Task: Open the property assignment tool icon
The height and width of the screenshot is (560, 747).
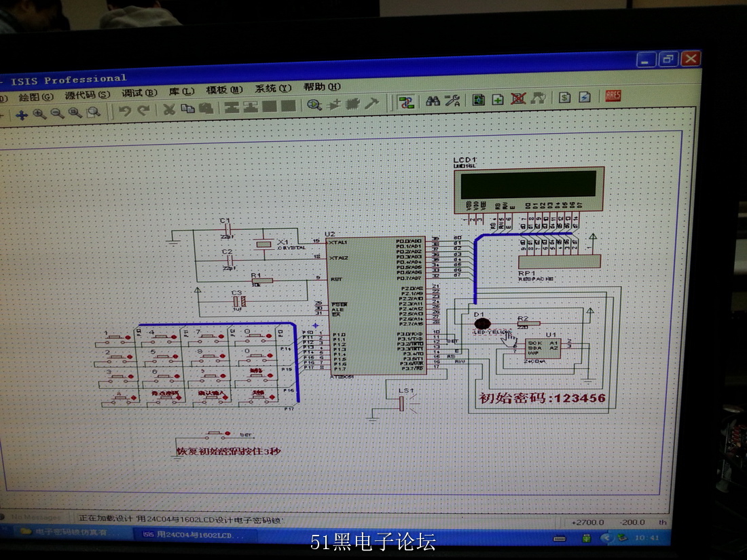Action: (452, 100)
